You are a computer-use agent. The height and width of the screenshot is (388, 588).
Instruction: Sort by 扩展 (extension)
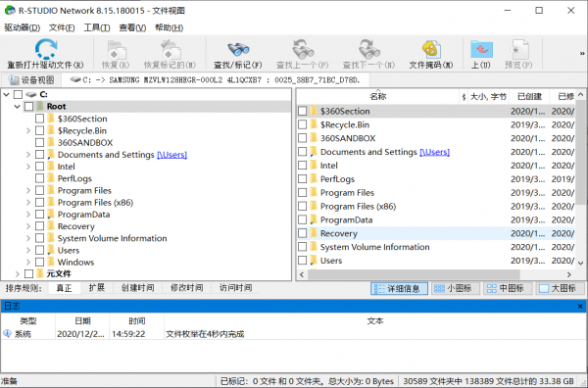96,288
